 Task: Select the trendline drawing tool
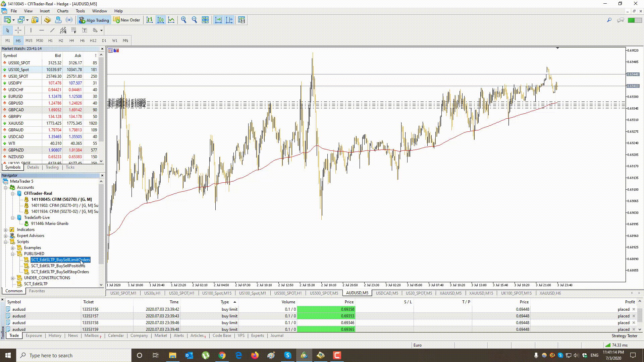[x=52, y=30]
